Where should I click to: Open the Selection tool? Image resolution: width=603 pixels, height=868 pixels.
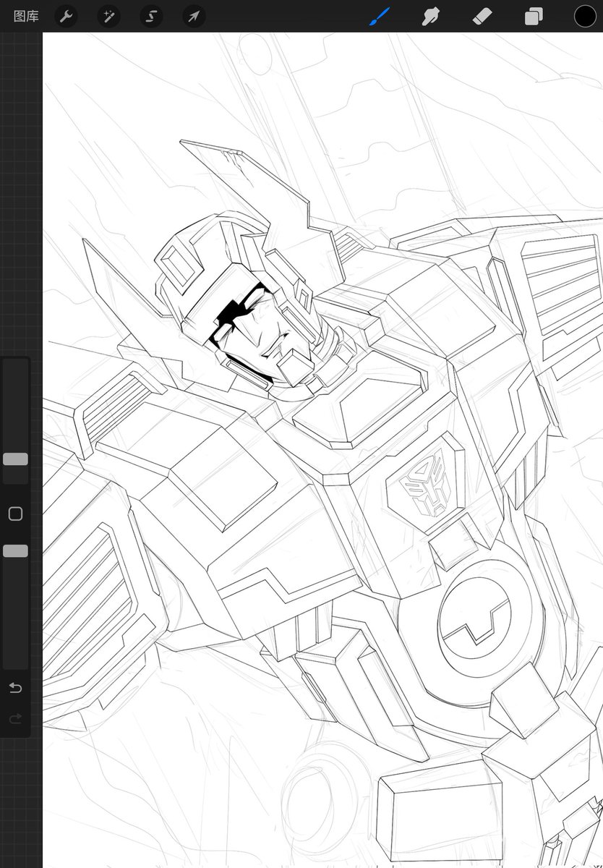(151, 16)
